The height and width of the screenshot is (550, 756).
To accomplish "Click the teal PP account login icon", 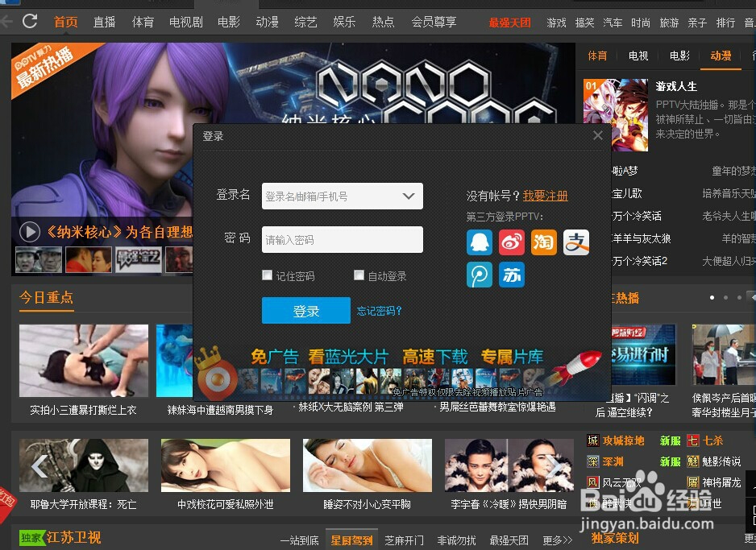I will 479,275.
